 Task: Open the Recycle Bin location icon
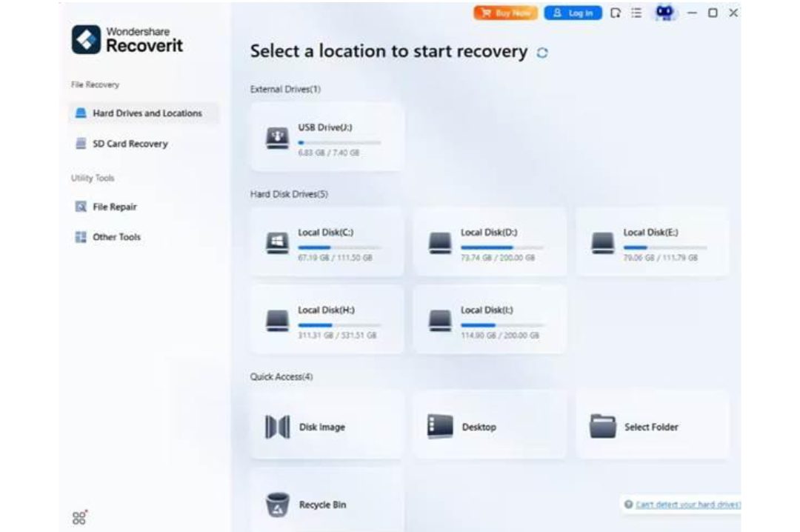click(277, 505)
